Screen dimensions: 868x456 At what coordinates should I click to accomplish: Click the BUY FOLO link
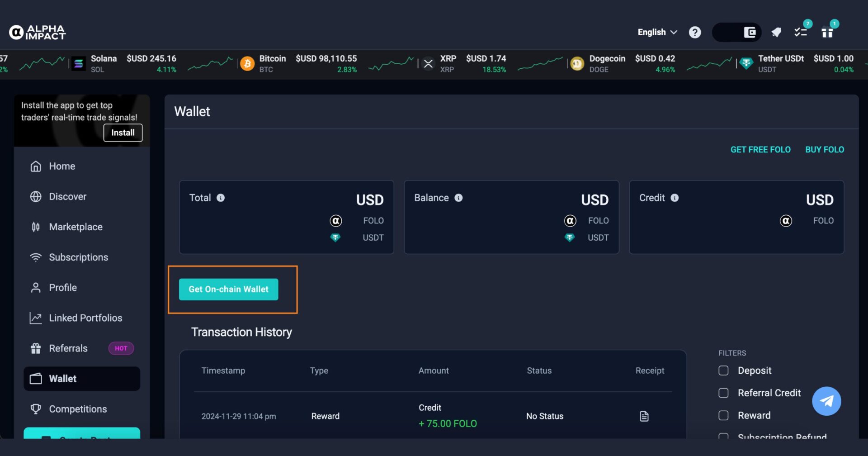pos(825,150)
